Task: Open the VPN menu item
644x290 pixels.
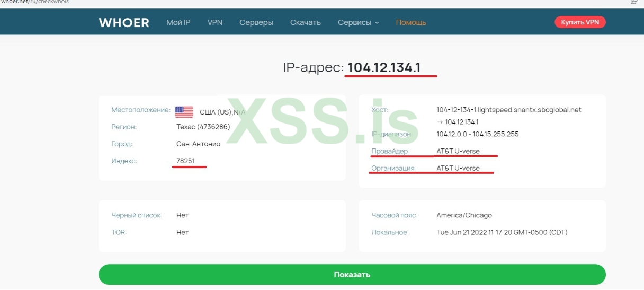Action: (x=214, y=22)
